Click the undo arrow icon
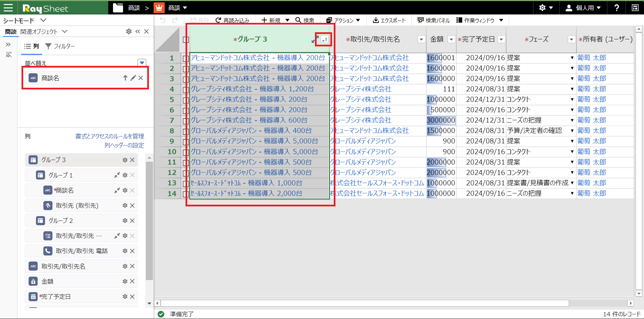The height and width of the screenshot is (319, 644). (163, 20)
